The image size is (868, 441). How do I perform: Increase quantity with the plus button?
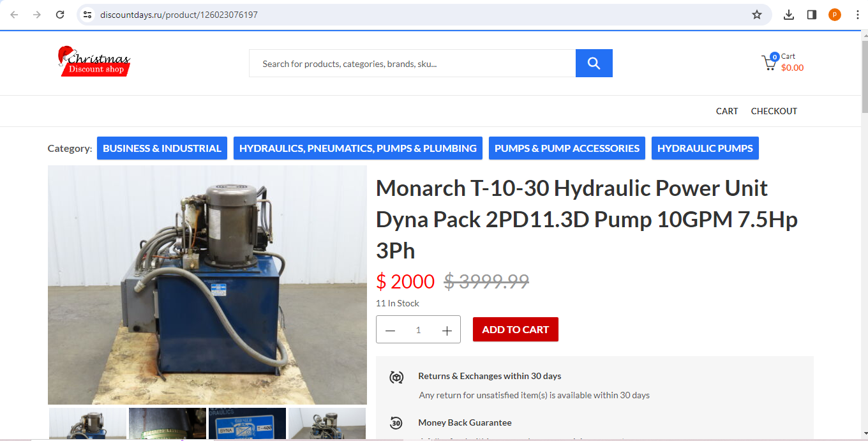pos(447,330)
